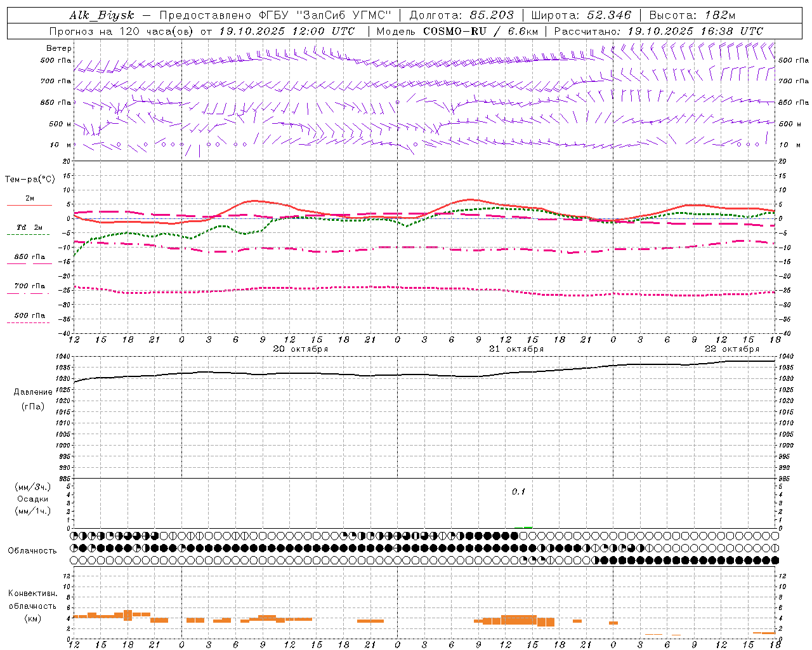This screenshot has width=812, height=650.
Task: Click the Осадки precipitation label
Action: (x=33, y=499)
